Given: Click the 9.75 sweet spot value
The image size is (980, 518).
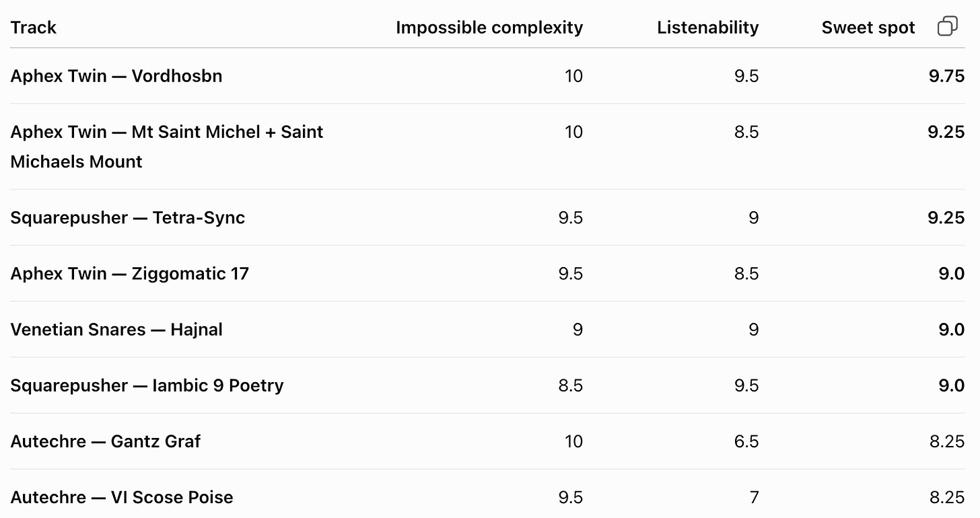Looking at the screenshot, I should click(946, 76).
